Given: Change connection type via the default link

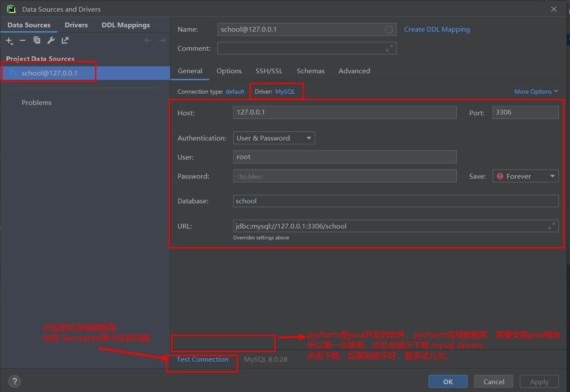Looking at the screenshot, I should [235, 91].
